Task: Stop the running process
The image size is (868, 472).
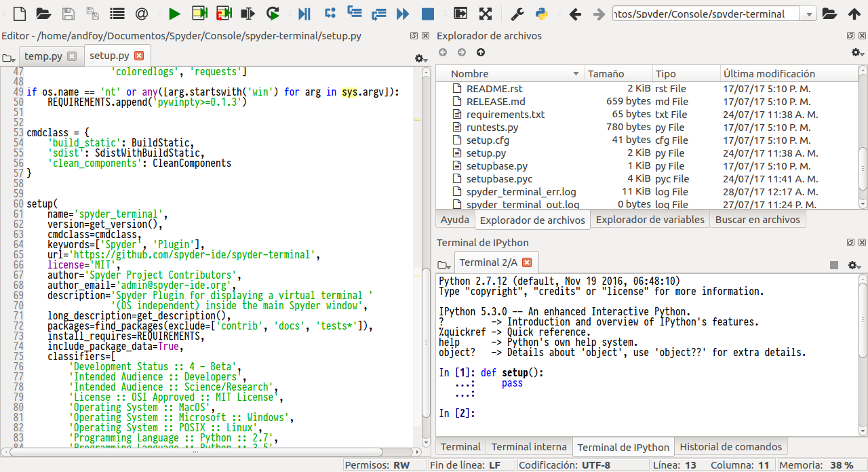Action: pyautogui.click(x=429, y=13)
